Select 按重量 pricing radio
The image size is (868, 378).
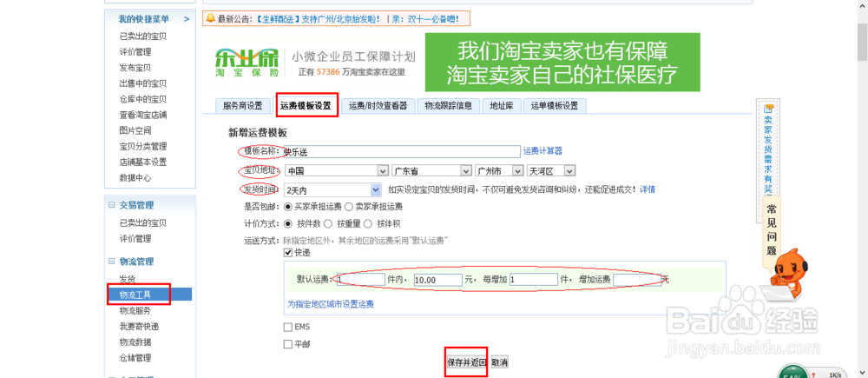pos(327,224)
